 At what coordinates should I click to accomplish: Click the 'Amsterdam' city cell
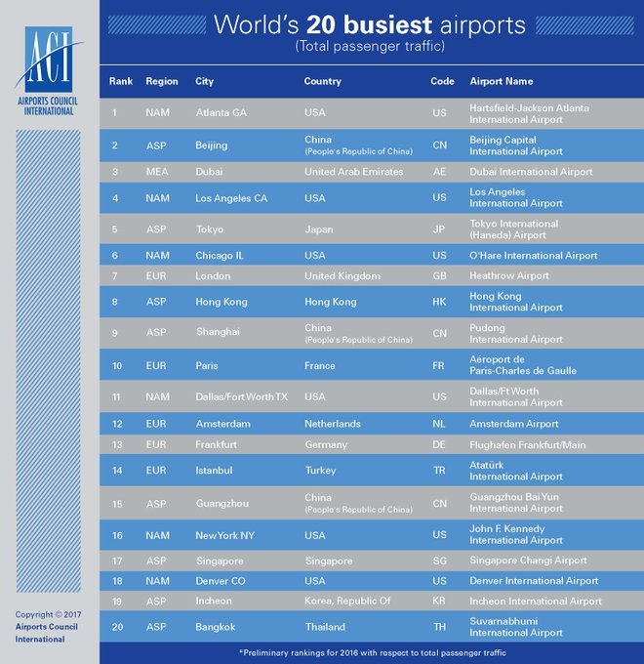click(x=222, y=424)
